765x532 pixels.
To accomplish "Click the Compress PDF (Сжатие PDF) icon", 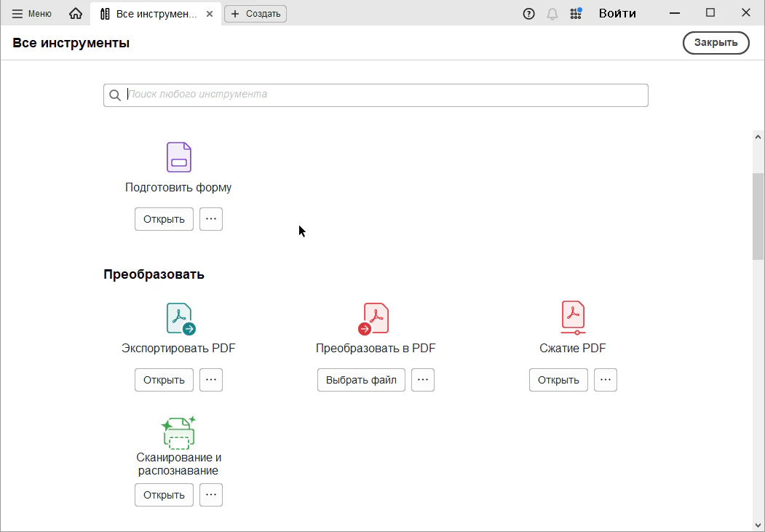I will click(573, 318).
